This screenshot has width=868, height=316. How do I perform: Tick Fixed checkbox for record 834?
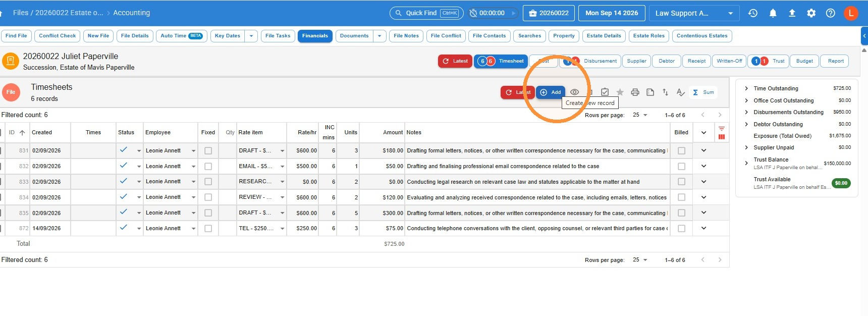(208, 197)
